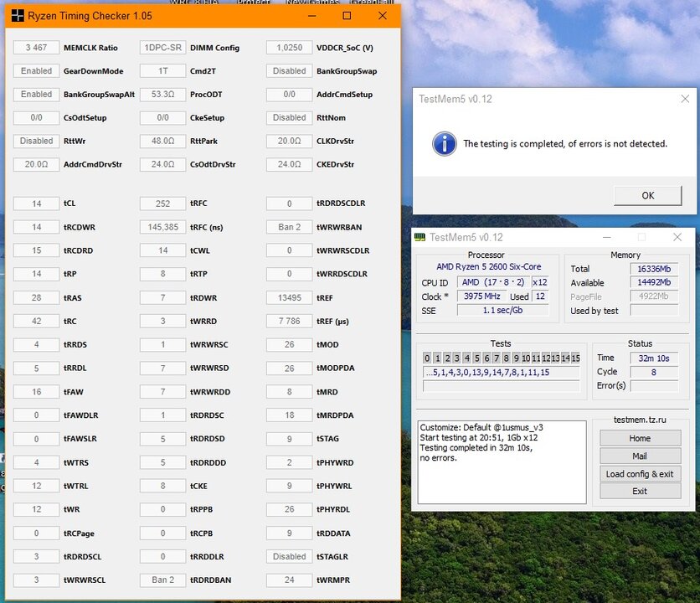Click the Mail button in TestMem5
700x603 pixels.
tap(640, 456)
